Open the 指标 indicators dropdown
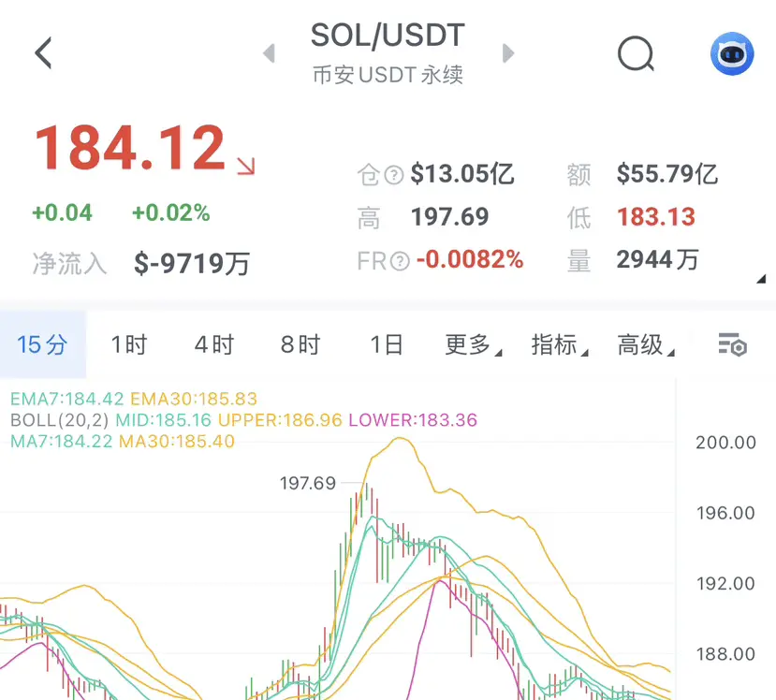776x700 pixels. coord(560,344)
